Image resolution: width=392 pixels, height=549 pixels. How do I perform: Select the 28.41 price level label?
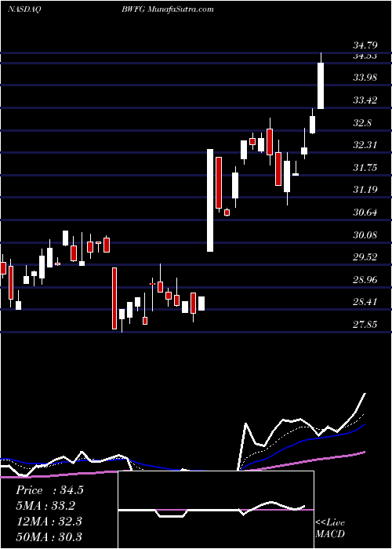pos(365,302)
